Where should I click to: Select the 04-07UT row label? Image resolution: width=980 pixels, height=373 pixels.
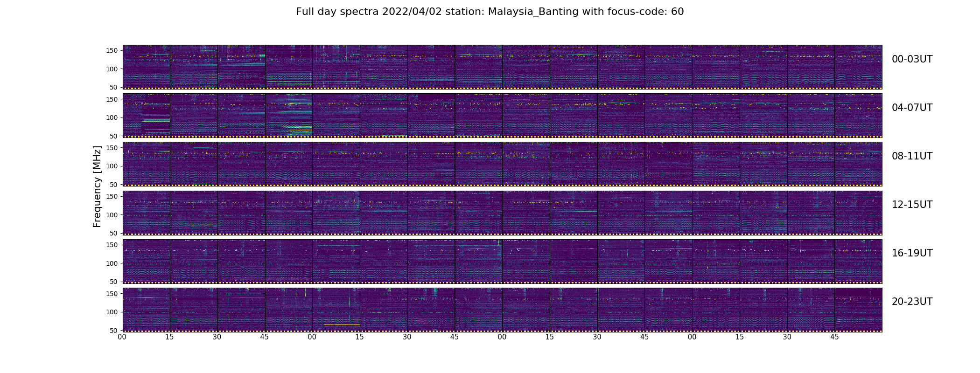(x=912, y=108)
